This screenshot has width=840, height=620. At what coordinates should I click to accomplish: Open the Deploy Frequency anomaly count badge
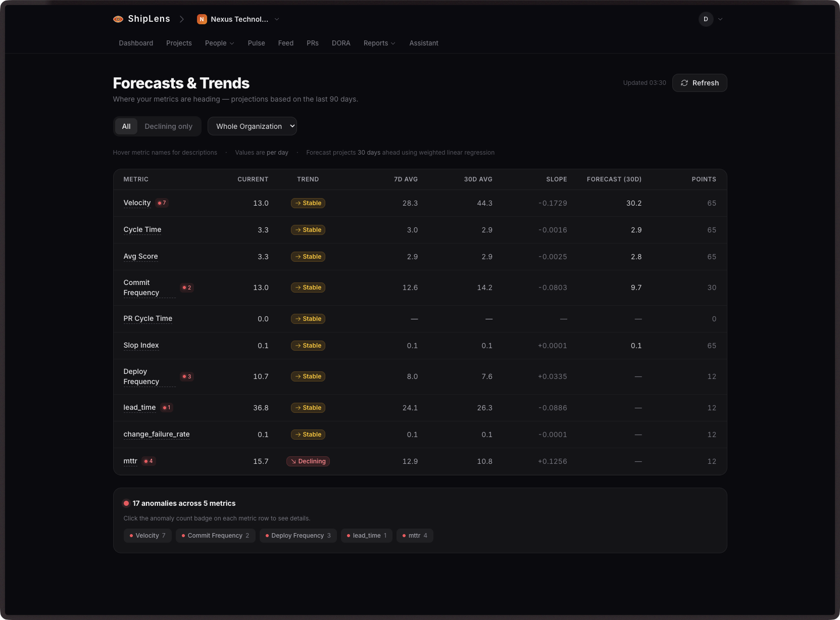point(187,376)
